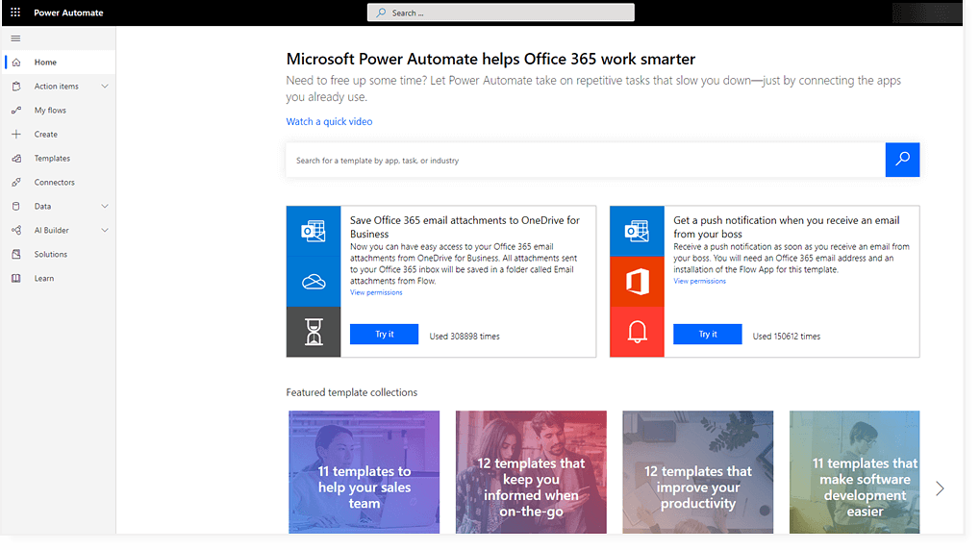Image resolution: width=980 pixels, height=550 pixels.
Task: Open the Watch a quick video link
Action: [329, 122]
